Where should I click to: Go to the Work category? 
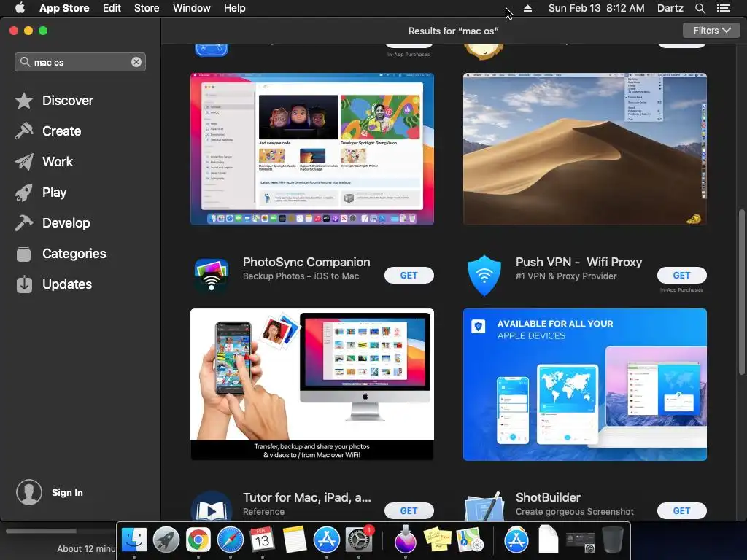pos(44,162)
